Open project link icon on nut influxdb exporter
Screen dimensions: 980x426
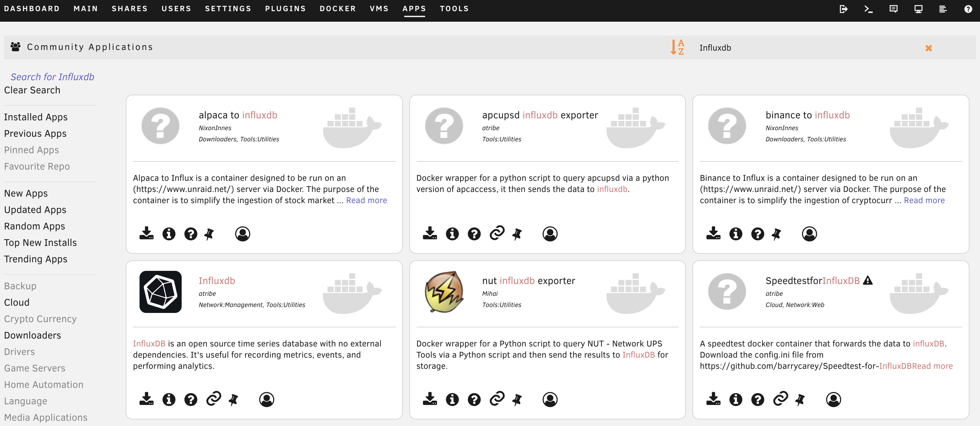tap(497, 399)
